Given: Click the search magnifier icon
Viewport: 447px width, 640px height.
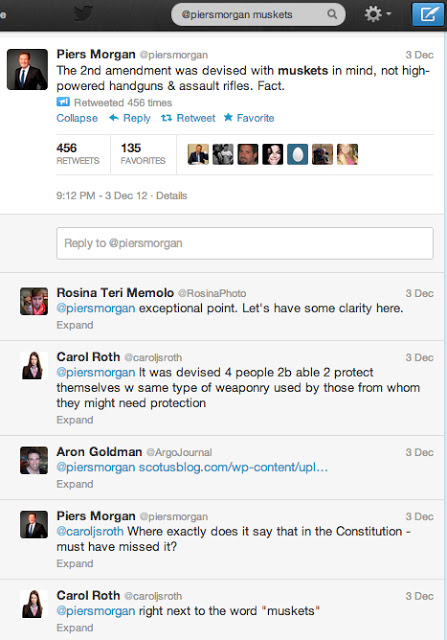Looking at the screenshot, I should click(x=332, y=14).
